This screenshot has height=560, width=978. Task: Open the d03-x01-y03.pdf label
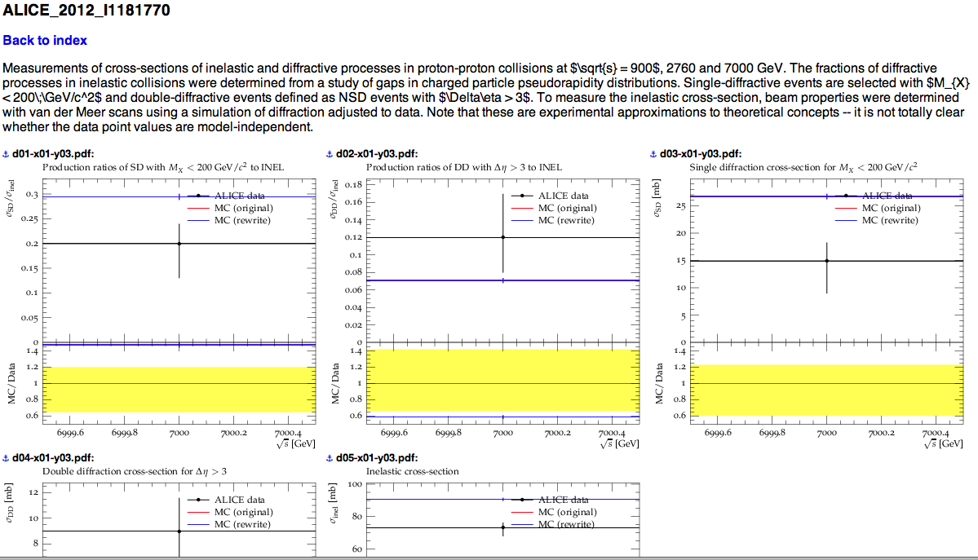click(701, 154)
